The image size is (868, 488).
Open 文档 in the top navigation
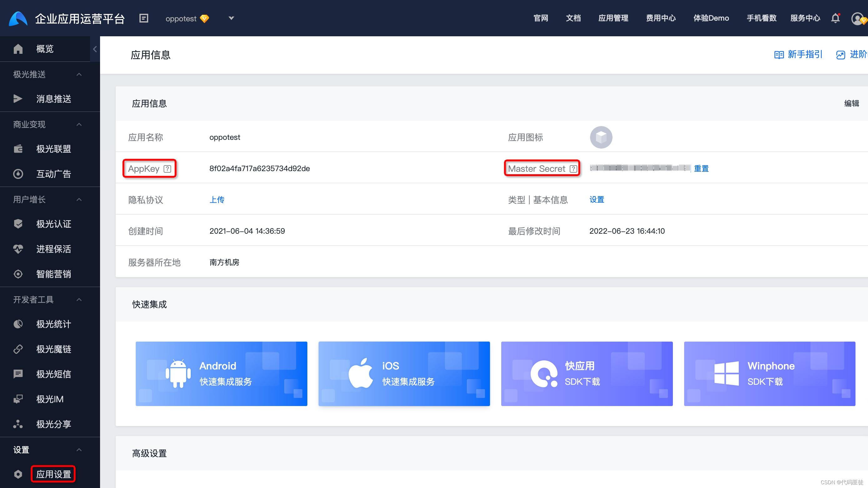coord(573,18)
